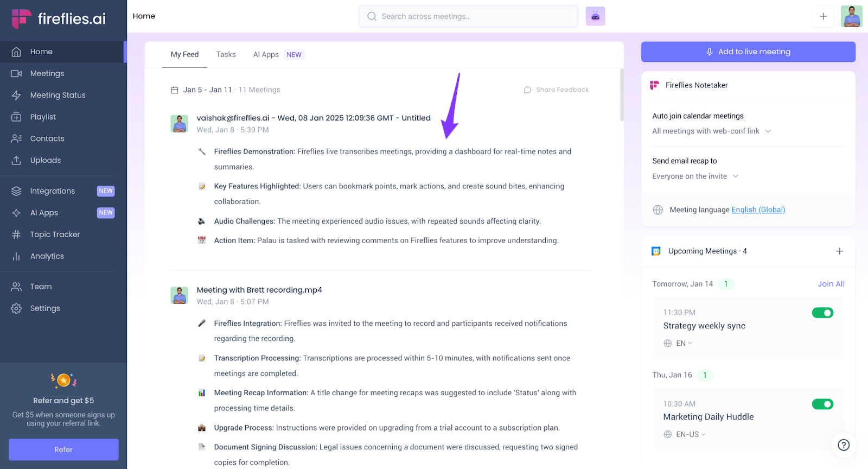The height and width of the screenshot is (469, 868).
Task: Click the briefcase icon by Upgrade Process
Action: [202, 428]
